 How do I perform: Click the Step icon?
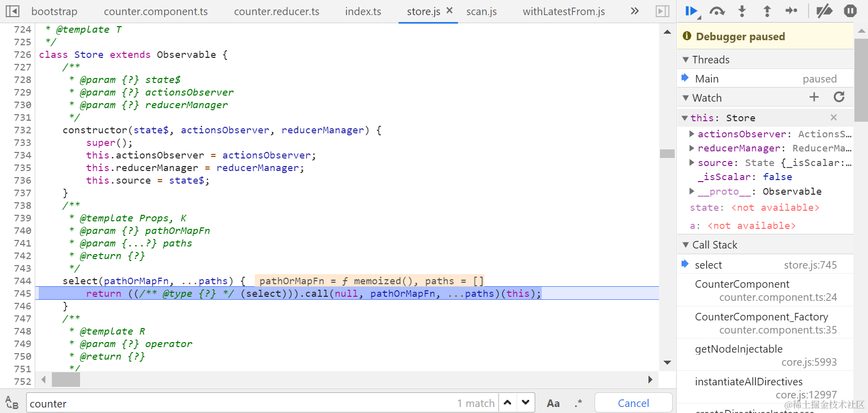click(791, 11)
